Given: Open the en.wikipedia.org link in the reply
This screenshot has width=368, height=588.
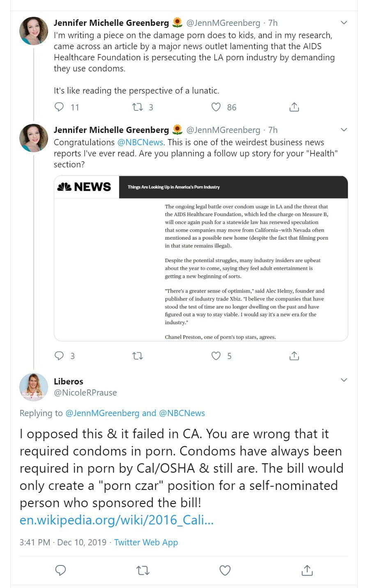Looking at the screenshot, I should point(117,520).
